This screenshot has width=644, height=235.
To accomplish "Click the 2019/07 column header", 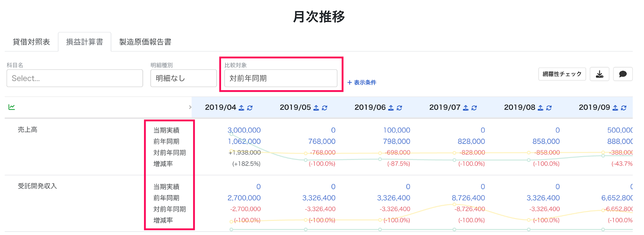I will tap(445, 107).
